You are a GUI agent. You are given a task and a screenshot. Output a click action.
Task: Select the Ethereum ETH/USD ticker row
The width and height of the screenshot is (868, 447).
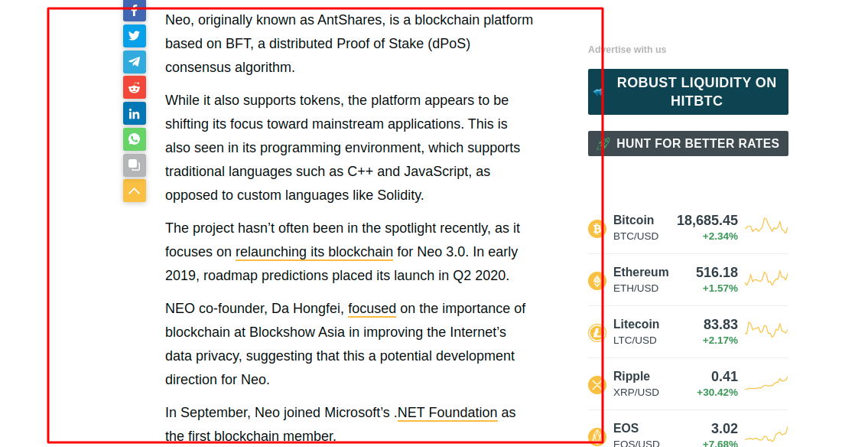click(x=688, y=279)
